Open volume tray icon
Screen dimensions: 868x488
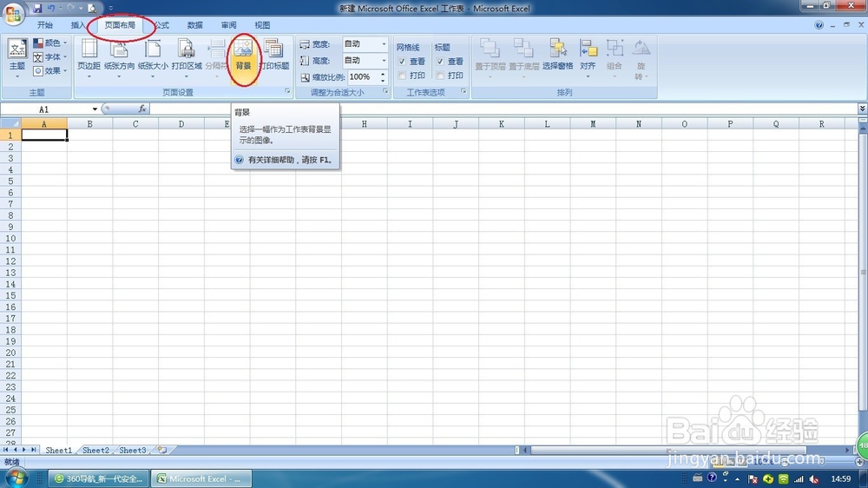(814, 479)
